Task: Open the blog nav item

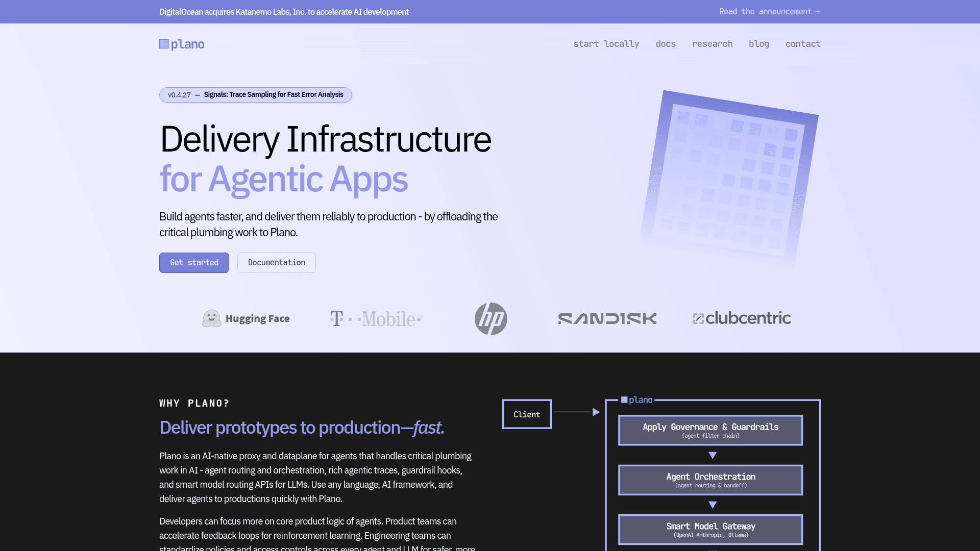Action: 758,44
